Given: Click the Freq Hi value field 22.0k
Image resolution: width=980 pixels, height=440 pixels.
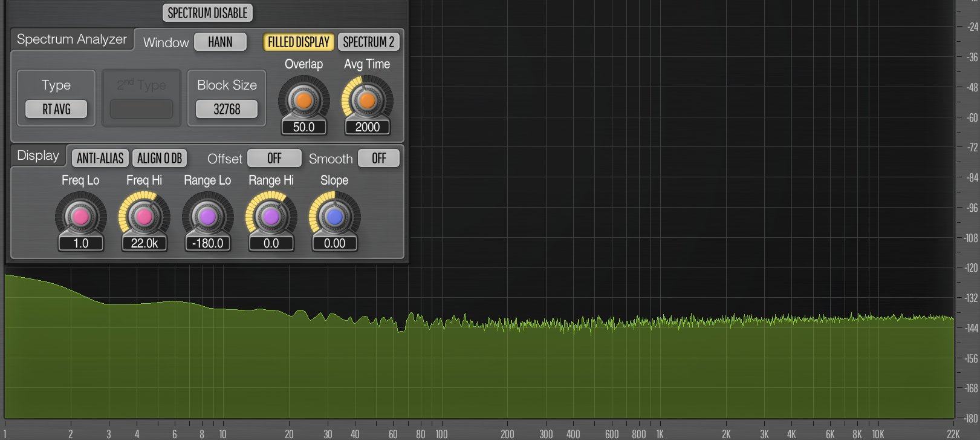Looking at the screenshot, I should 144,243.
